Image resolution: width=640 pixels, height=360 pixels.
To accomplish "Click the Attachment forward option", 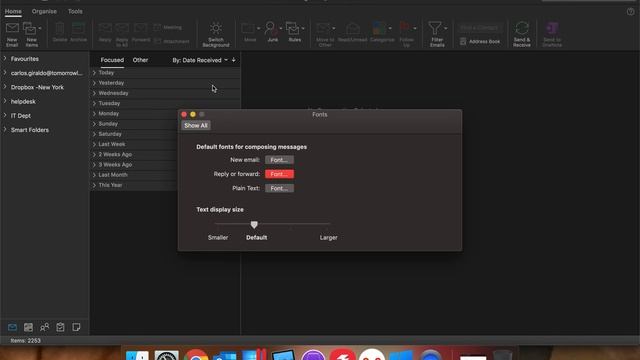I will point(171,41).
